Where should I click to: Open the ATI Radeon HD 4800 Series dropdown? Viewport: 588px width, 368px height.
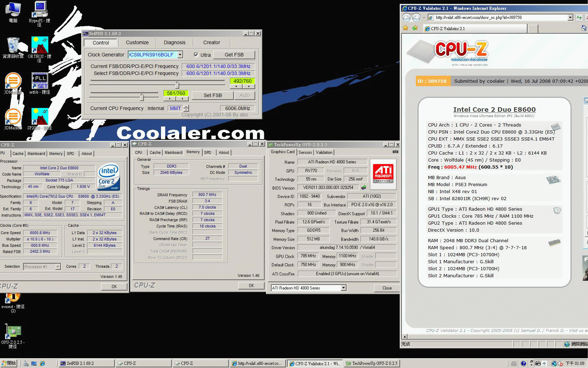pos(344,288)
